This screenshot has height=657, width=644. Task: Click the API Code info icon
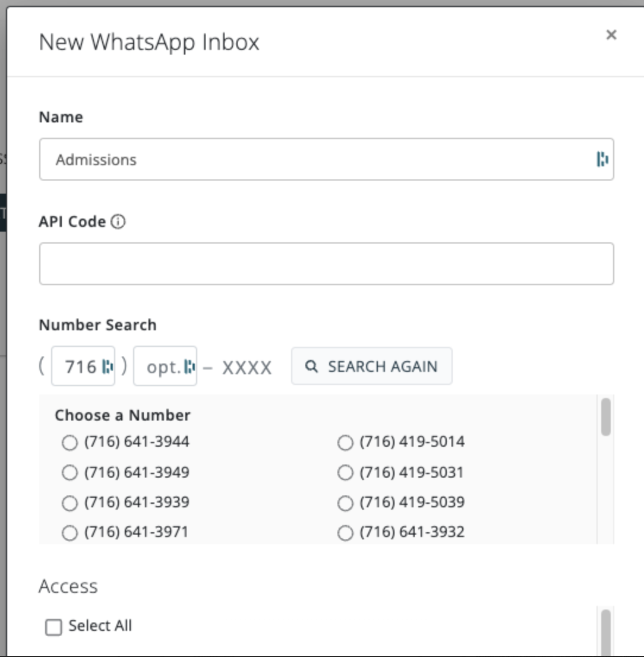[x=119, y=222]
